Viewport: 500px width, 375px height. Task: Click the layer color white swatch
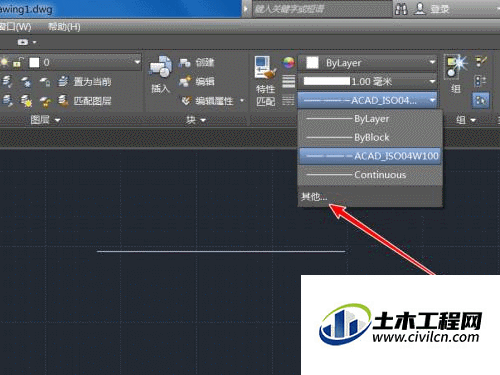[34, 62]
